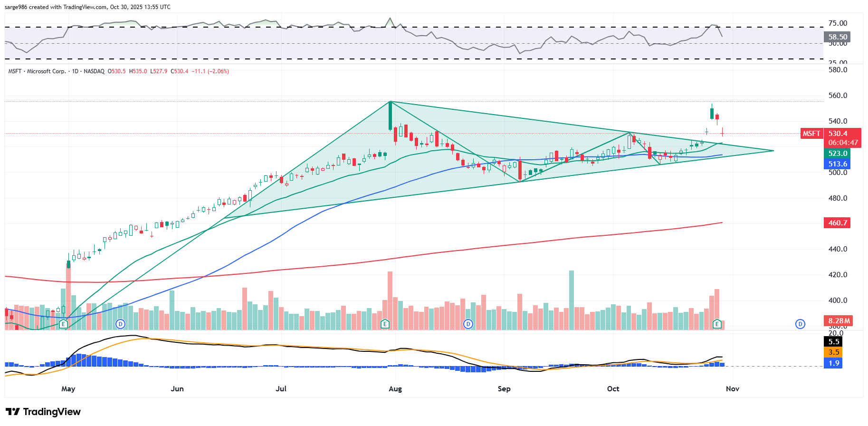Click the TradingView logo
Viewport: 868px width, 426px height.
click(43, 412)
